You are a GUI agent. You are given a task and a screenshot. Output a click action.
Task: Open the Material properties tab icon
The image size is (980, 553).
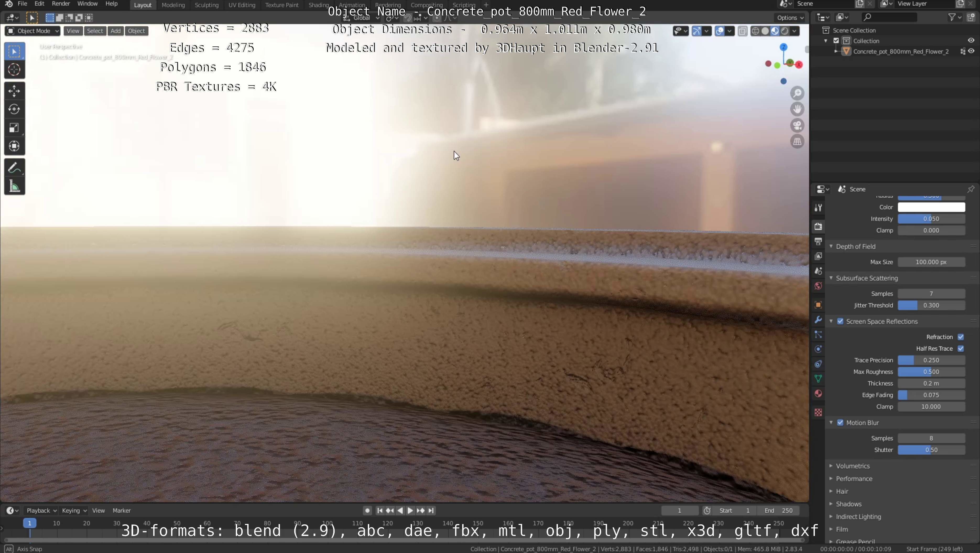coord(818,394)
